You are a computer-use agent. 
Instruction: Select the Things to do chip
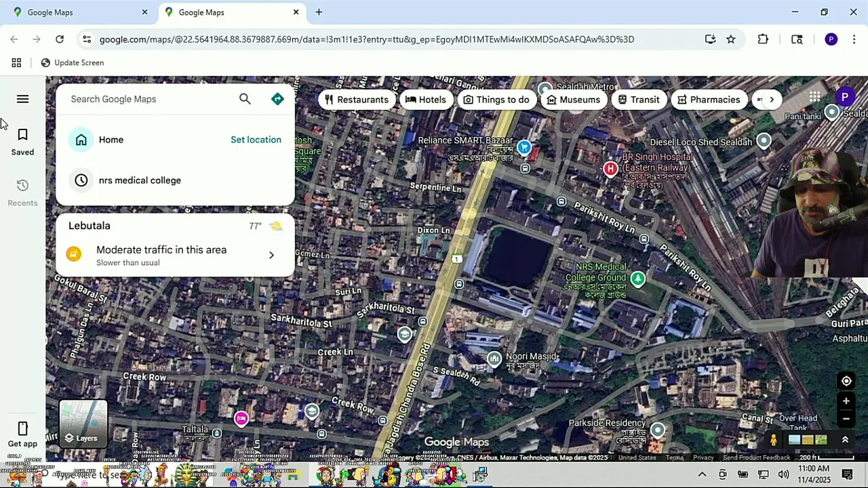[x=496, y=100]
